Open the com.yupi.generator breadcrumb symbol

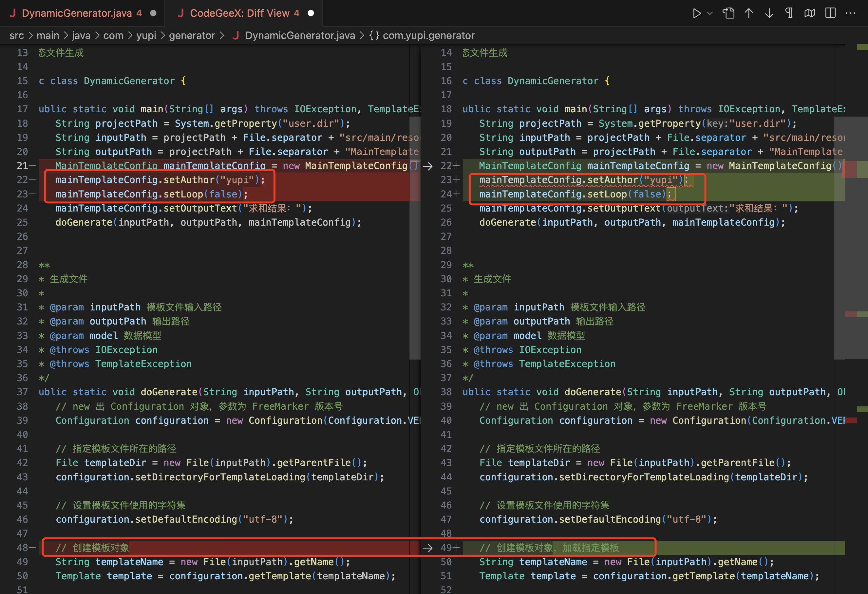(428, 35)
